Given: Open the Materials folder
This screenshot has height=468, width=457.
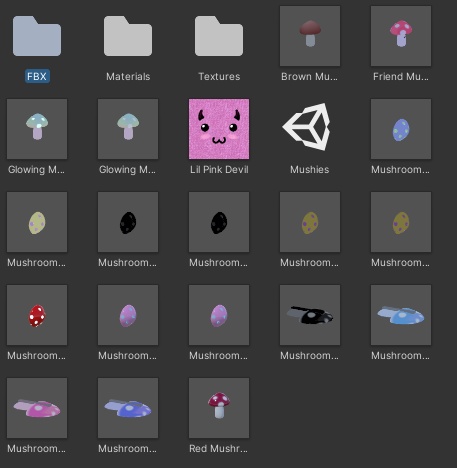Looking at the screenshot, I should pos(128,36).
